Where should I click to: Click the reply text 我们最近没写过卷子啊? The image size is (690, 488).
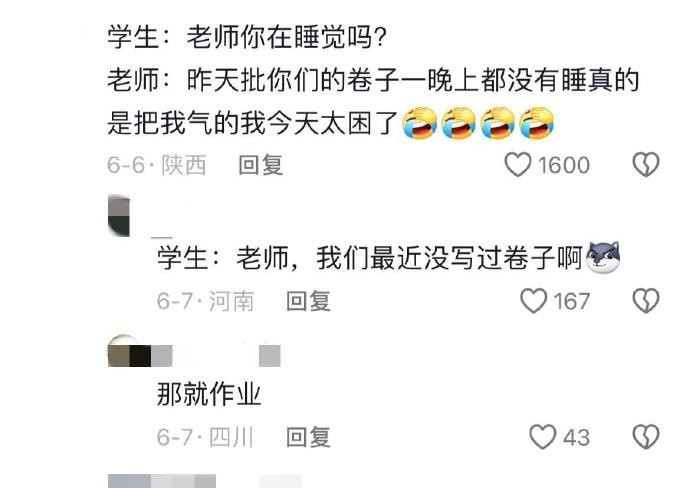tap(449, 258)
